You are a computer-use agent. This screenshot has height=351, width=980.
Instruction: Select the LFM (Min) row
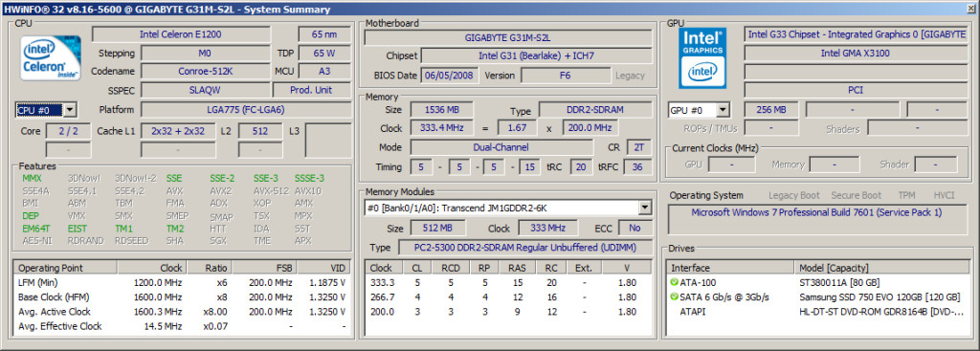coord(183,282)
